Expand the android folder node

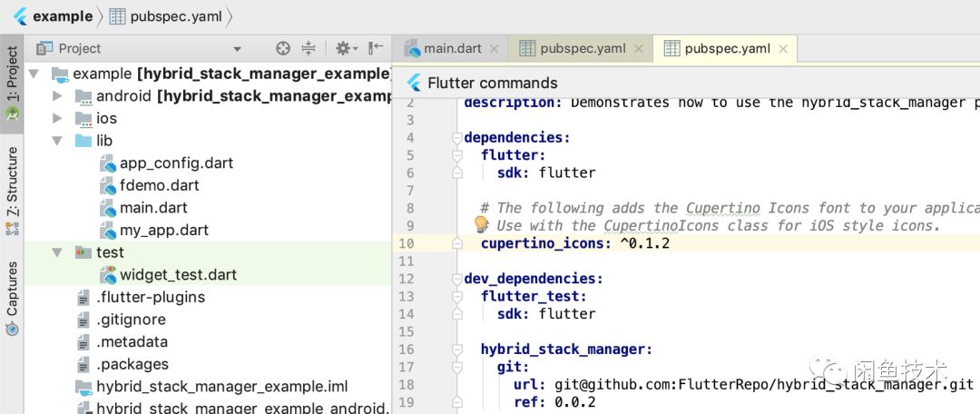coord(57,96)
